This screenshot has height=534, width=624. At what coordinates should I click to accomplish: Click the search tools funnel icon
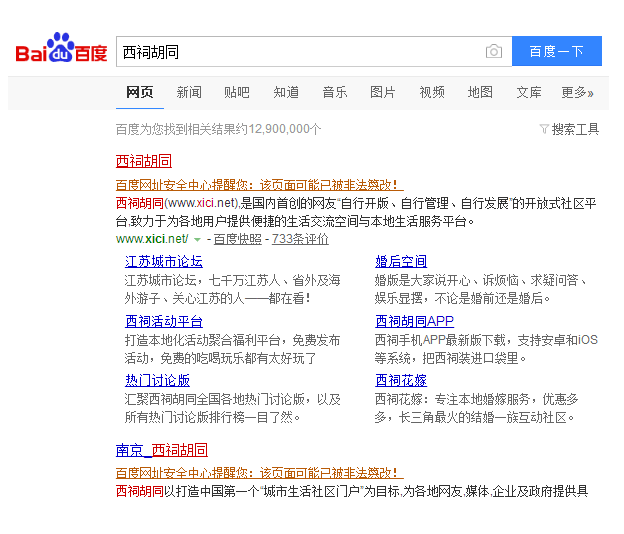(544, 129)
